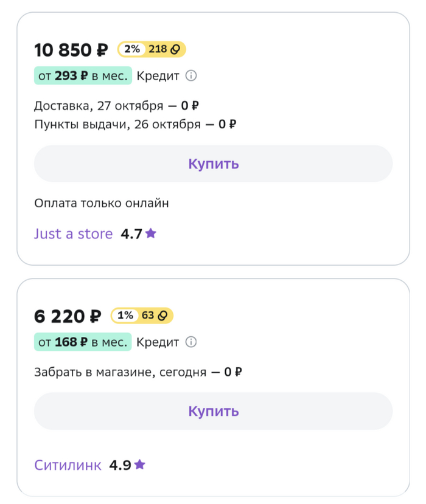Click the info icon beside Кредит in the 6 220 ₽ offer
Image resolution: width=426 pixels, height=504 pixels.
pos(191,342)
